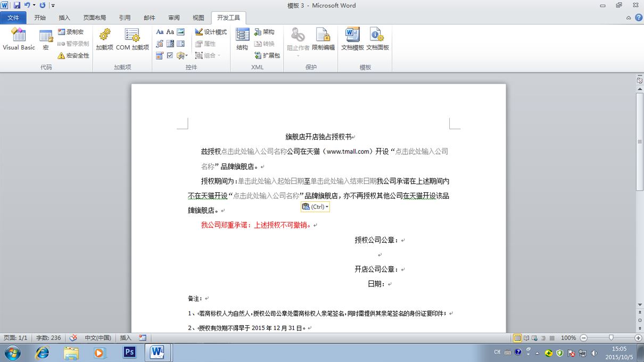Click the vertical scrollbar thumb

[640, 142]
